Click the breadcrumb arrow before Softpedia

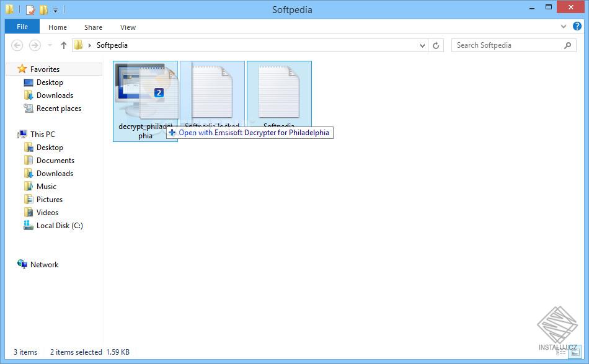90,45
